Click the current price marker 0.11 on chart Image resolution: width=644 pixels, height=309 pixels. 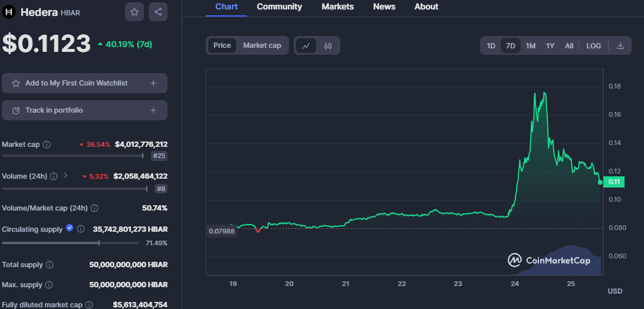613,182
